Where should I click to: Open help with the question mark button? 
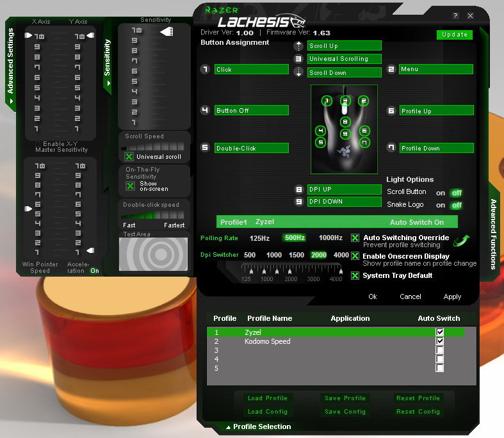click(455, 16)
